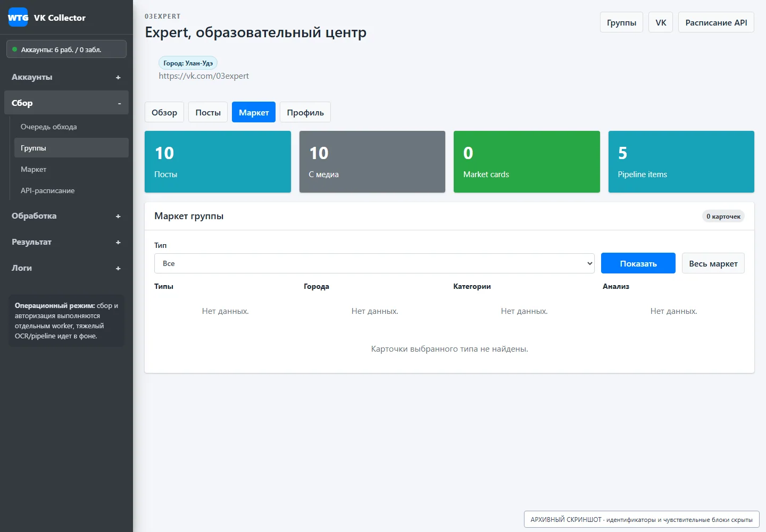766x532 pixels.
Task: Click the Категории column heading
Action: pos(472,286)
